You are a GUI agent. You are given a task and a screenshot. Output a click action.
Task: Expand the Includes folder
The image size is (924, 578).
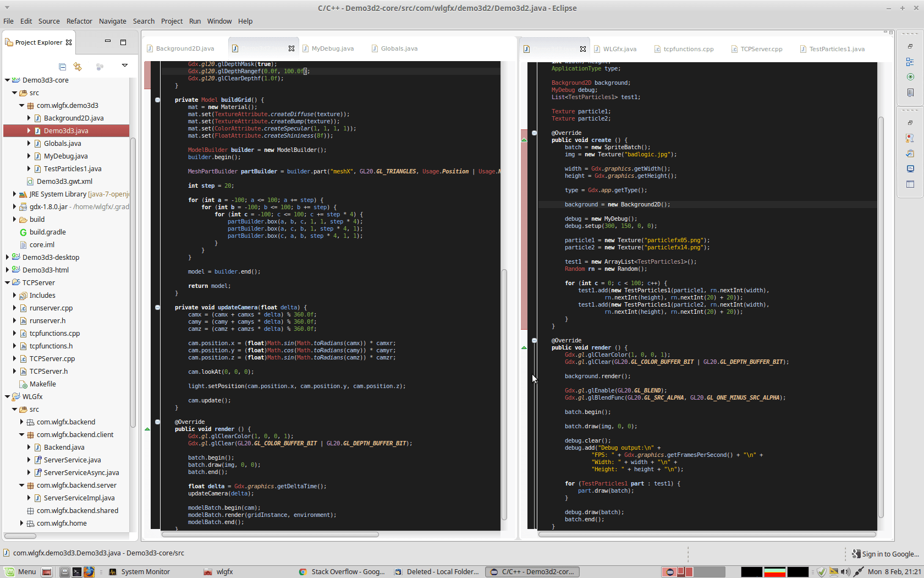(14, 295)
